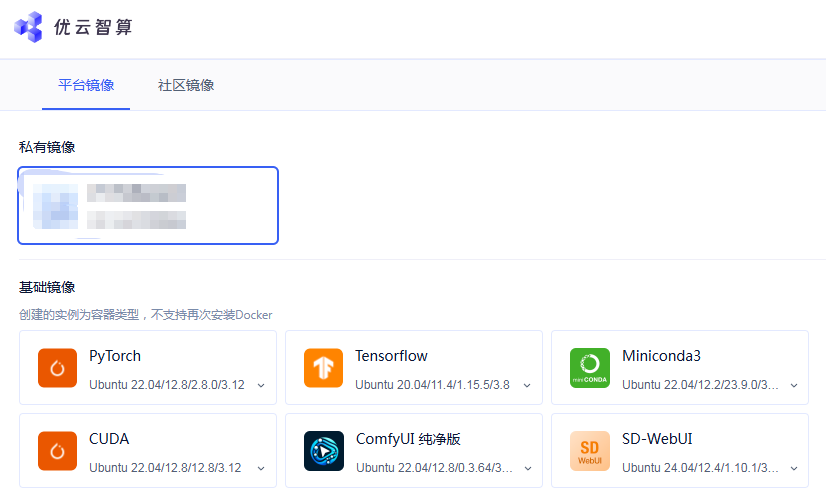Click the 基础镜像 section heading
826x497 pixels.
(47, 287)
